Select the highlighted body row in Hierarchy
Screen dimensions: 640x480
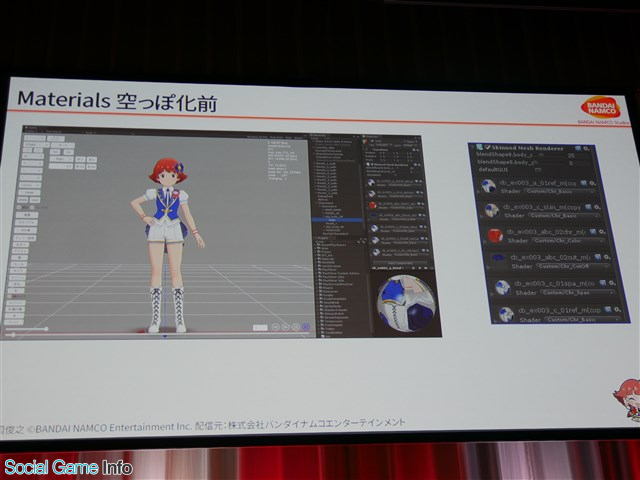click(338, 220)
